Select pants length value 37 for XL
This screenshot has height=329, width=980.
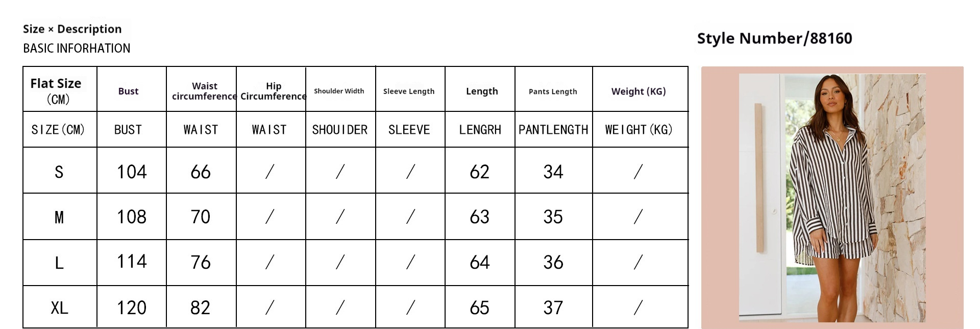tap(553, 308)
